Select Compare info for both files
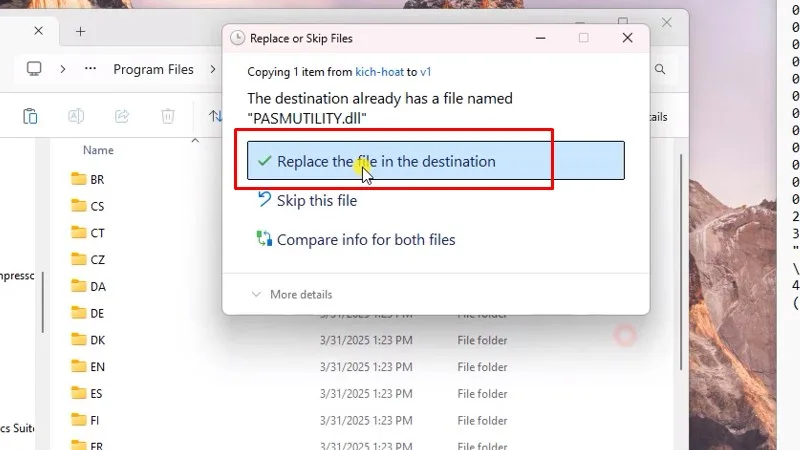Screen dimensions: 800x450 point(365,240)
